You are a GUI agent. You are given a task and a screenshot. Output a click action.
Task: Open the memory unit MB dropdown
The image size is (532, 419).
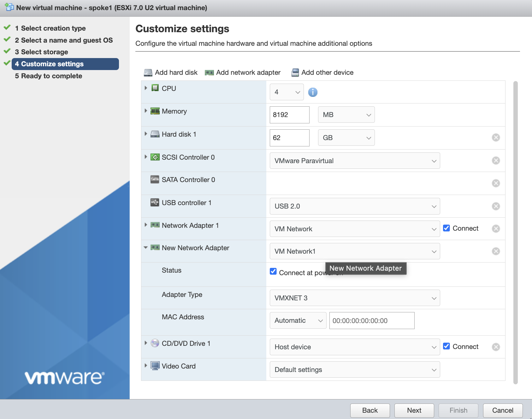(x=346, y=115)
